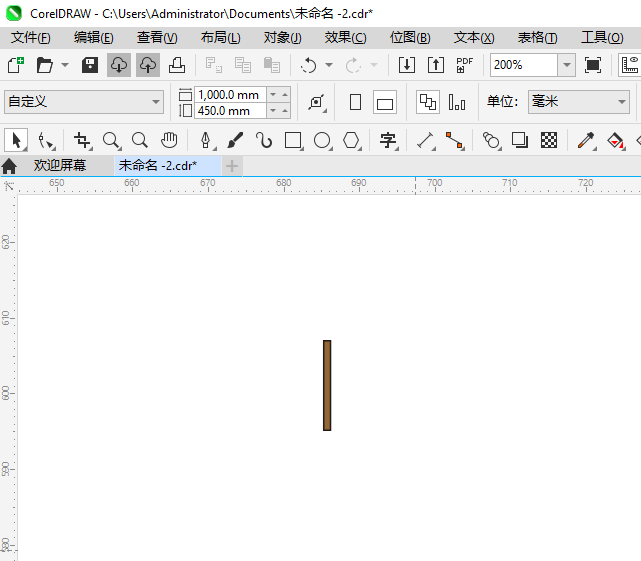Click the Open folder icon
Image resolution: width=641 pixels, height=561 pixels.
(45, 65)
